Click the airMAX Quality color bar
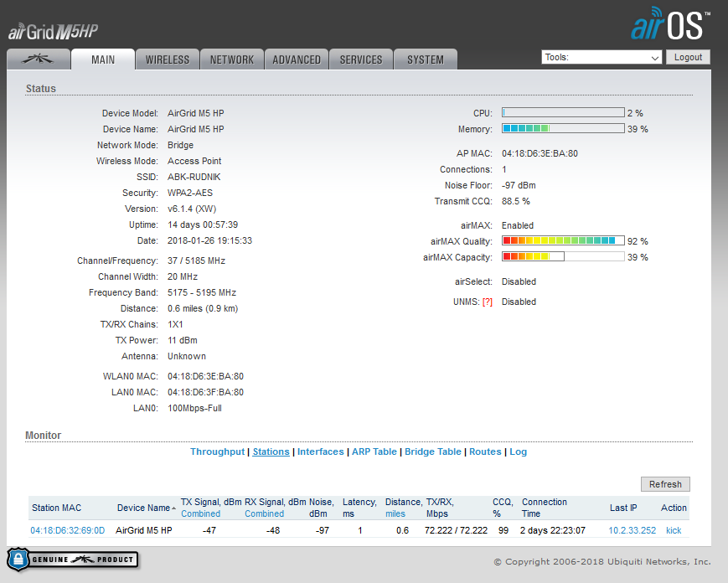Image resolution: width=728 pixels, height=583 pixels. click(x=562, y=241)
